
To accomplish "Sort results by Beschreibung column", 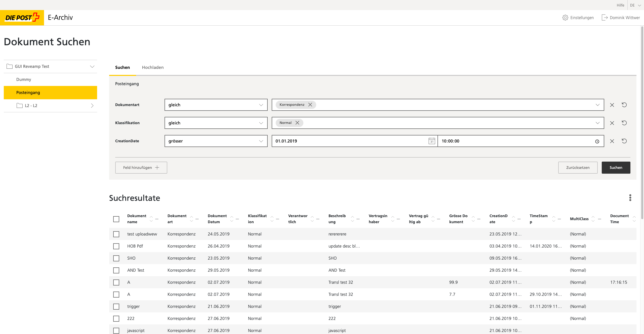I will pos(352,219).
